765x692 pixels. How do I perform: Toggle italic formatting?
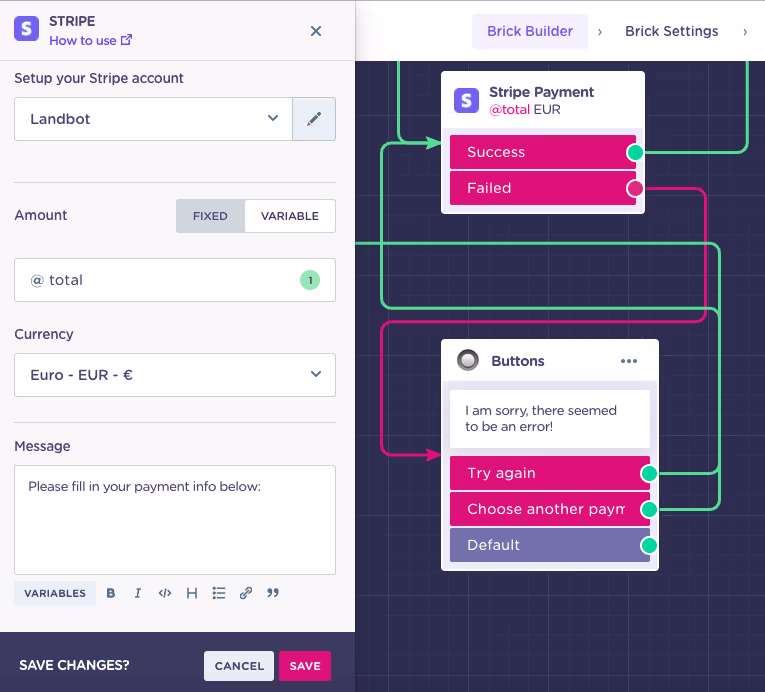pyautogui.click(x=138, y=593)
